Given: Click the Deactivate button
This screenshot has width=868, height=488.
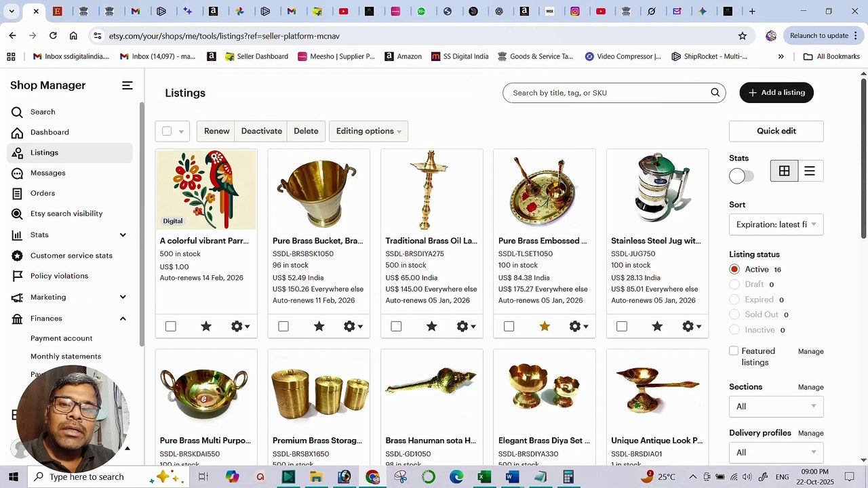Looking at the screenshot, I should click(x=261, y=131).
